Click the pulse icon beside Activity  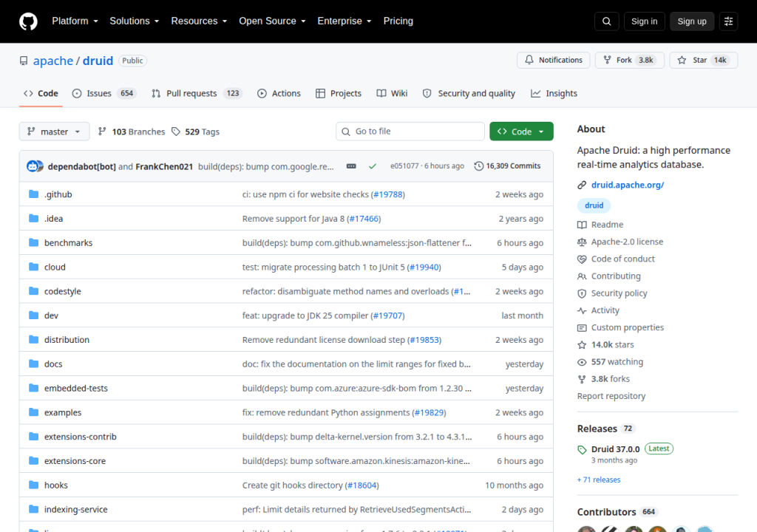coord(582,310)
